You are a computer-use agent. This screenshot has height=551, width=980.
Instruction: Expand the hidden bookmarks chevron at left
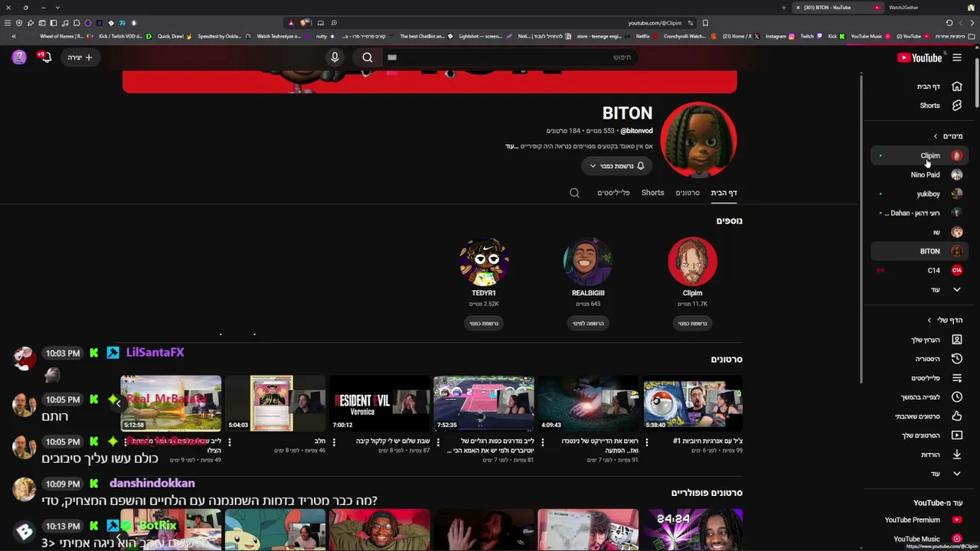click(x=13, y=36)
